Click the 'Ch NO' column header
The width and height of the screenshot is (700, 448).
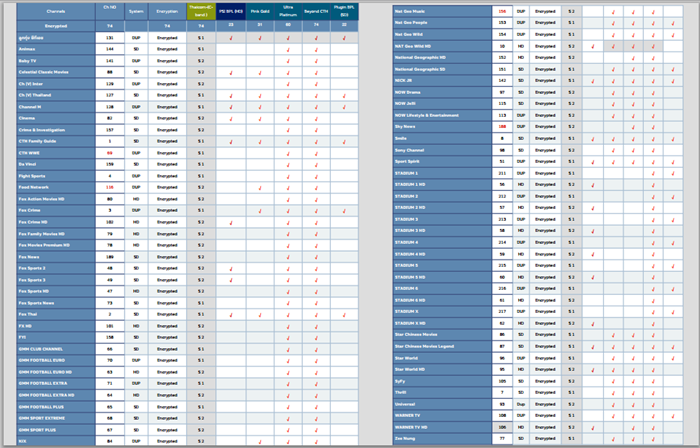coord(110,12)
